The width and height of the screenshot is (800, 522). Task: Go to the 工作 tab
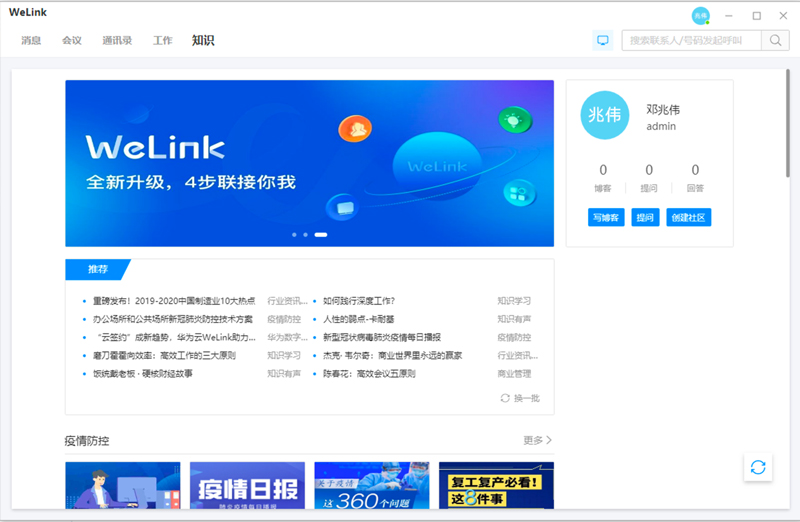click(x=163, y=40)
